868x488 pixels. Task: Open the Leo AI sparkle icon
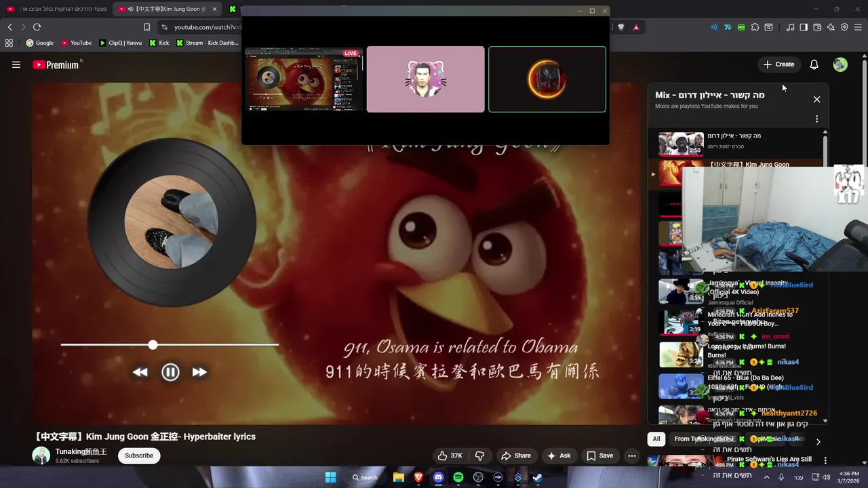click(831, 27)
